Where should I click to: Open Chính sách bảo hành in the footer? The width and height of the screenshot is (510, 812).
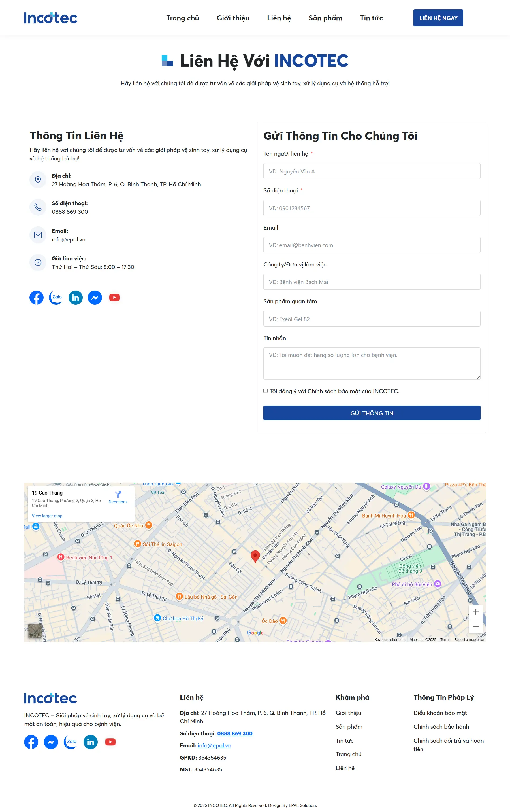coord(441,727)
